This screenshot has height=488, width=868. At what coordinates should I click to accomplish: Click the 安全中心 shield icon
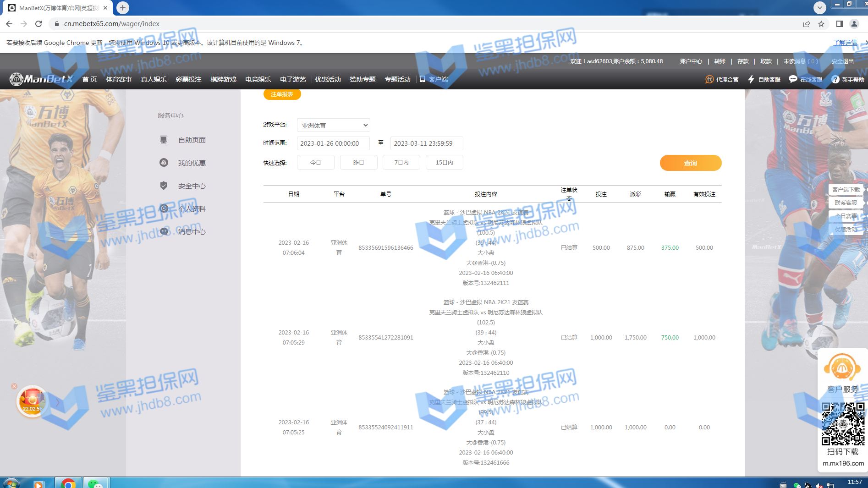click(164, 186)
